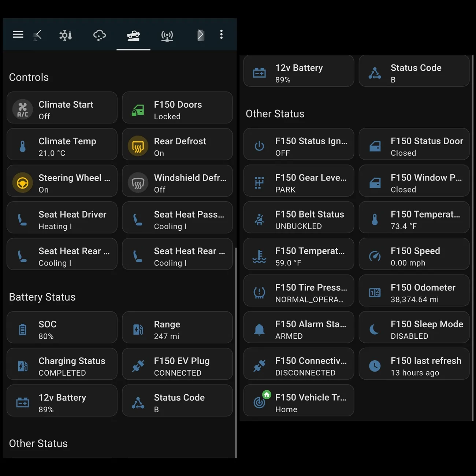Open Seat Heat Driver card

pyautogui.click(x=62, y=217)
